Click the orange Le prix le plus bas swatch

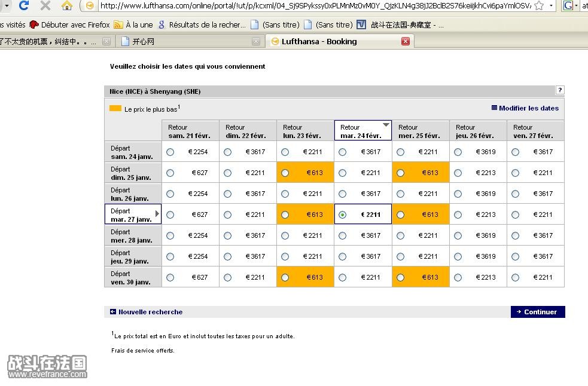click(115, 108)
